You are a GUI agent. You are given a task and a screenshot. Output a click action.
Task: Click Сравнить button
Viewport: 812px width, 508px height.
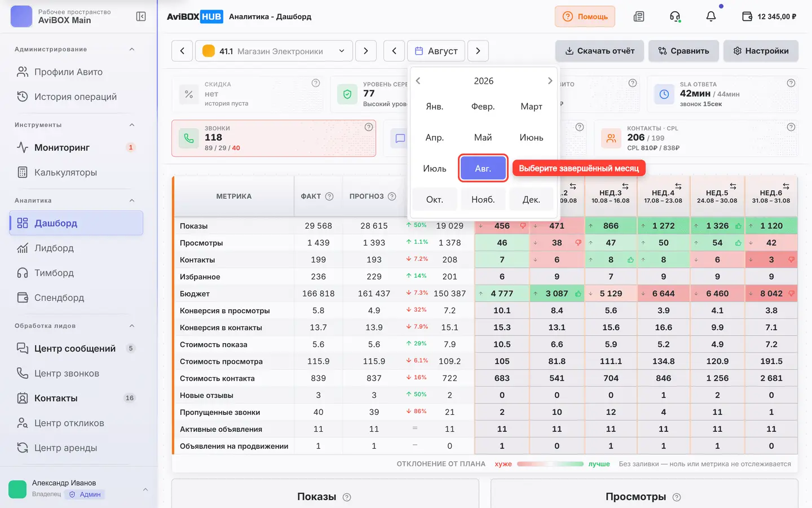[x=683, y=51]
